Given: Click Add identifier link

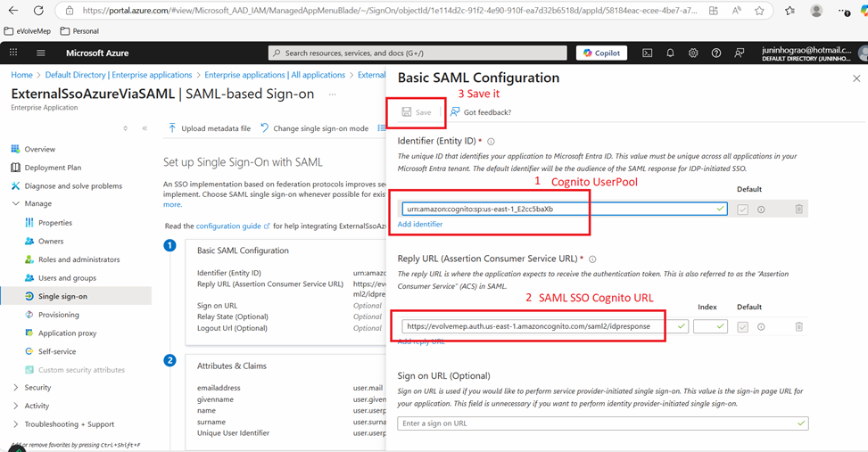Looking at the screenshot, I should (420, 224).
